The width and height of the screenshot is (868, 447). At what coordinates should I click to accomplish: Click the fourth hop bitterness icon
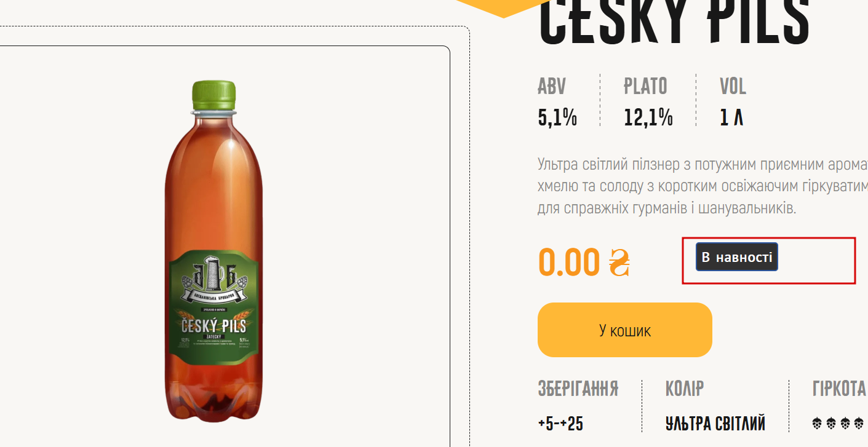[859, 423]
